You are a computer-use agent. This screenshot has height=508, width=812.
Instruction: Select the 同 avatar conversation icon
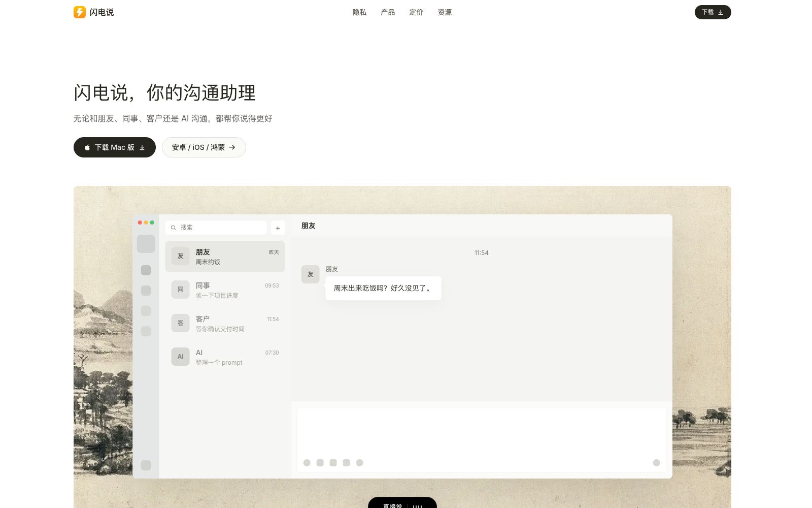180,290
